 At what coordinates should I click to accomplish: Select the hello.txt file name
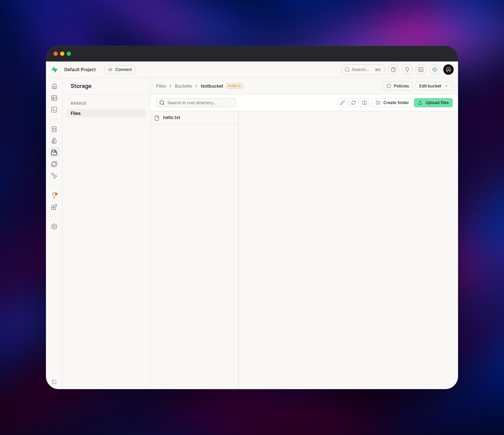[x=171, y=118]
